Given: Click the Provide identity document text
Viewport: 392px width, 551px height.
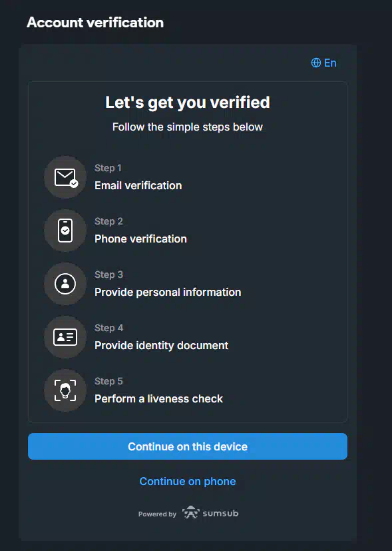Looking at the screenshot, I should (x=162, y=345).
